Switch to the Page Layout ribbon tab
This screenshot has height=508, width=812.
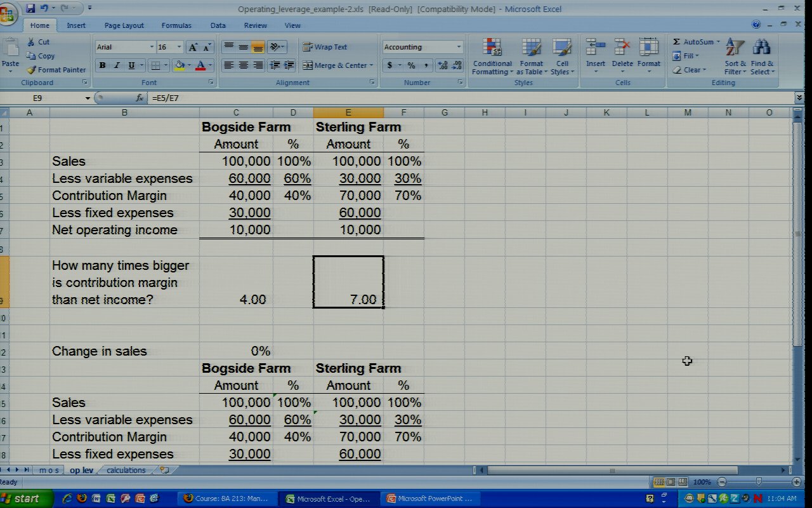[x=124, y=25]
